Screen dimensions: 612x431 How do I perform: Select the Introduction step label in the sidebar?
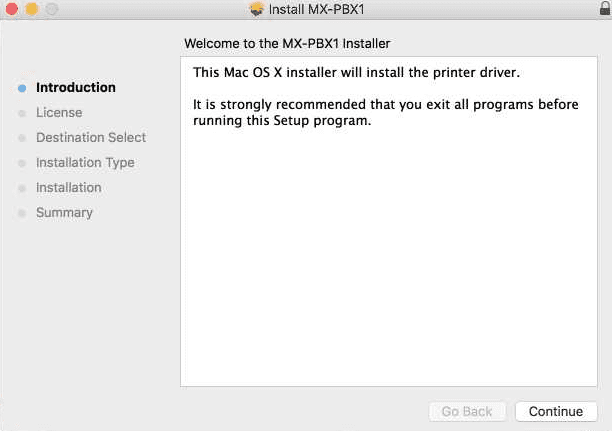point(76,88)
